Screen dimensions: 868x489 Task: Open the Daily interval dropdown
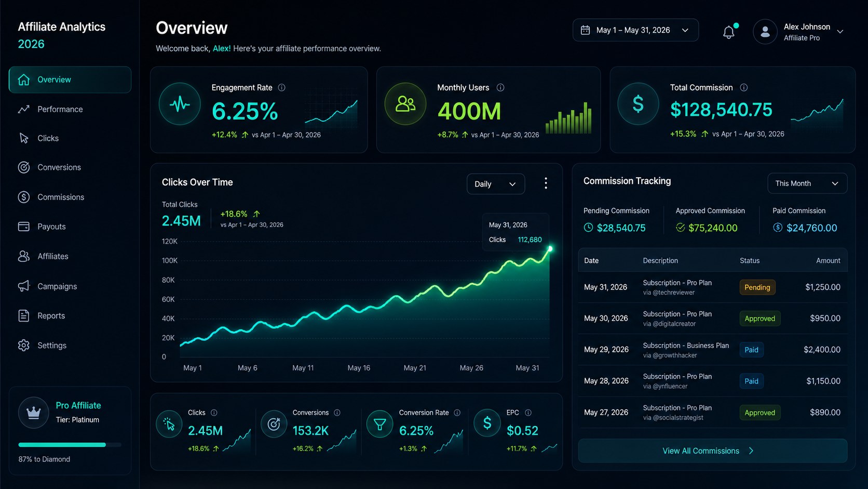point(496,184)
